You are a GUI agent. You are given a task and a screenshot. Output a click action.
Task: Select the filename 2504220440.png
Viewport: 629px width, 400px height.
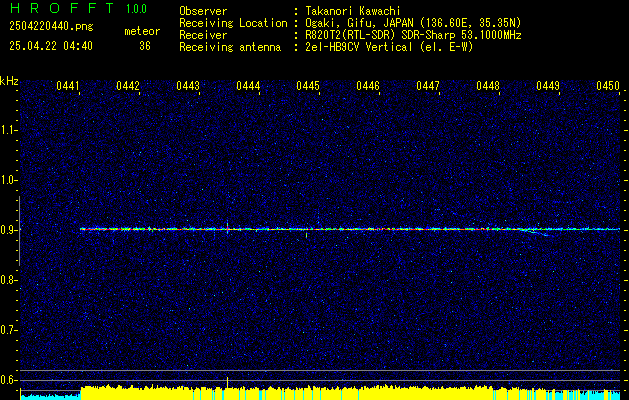point(51,26)
